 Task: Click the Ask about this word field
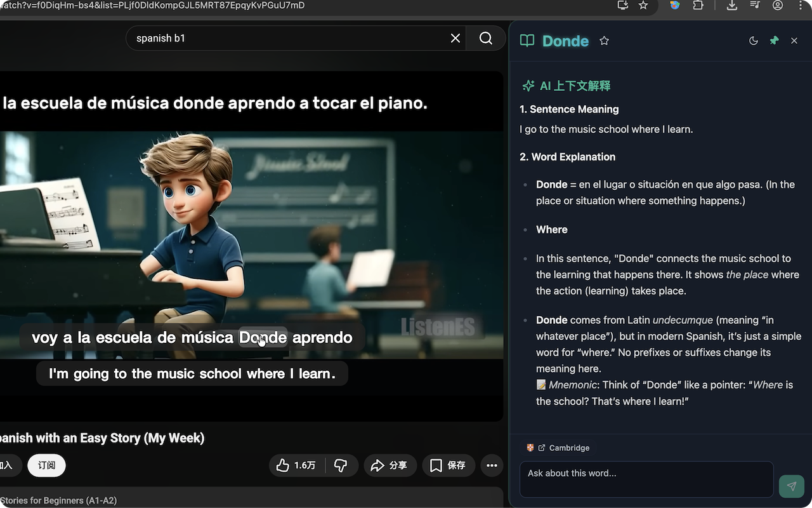pyautogui.click(x=646, y=479)
